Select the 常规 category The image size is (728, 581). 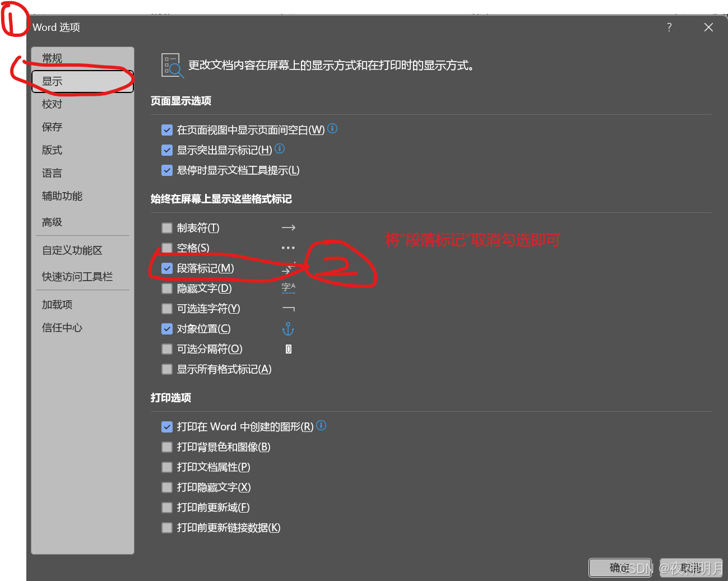coord(82,58)
